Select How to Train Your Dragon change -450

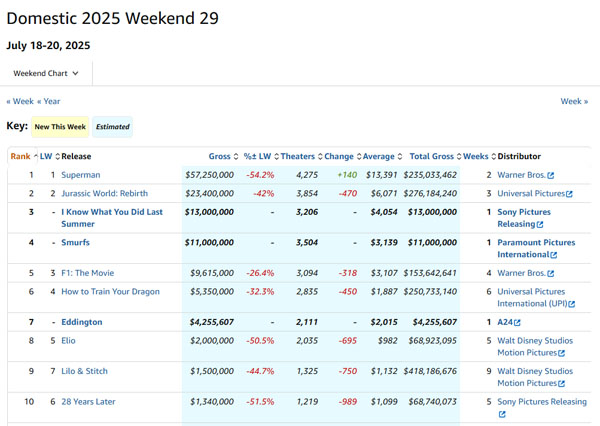coord(348,291)
